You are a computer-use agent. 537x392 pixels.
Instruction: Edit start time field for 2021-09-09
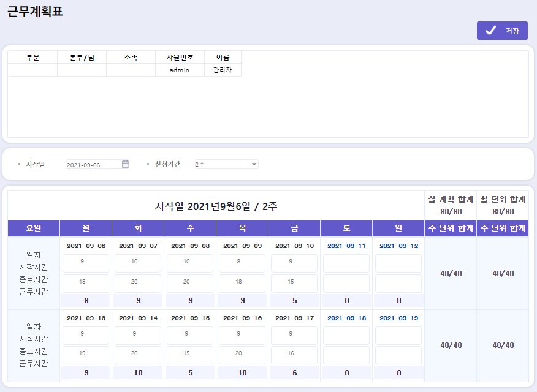(x=242, y=263)
